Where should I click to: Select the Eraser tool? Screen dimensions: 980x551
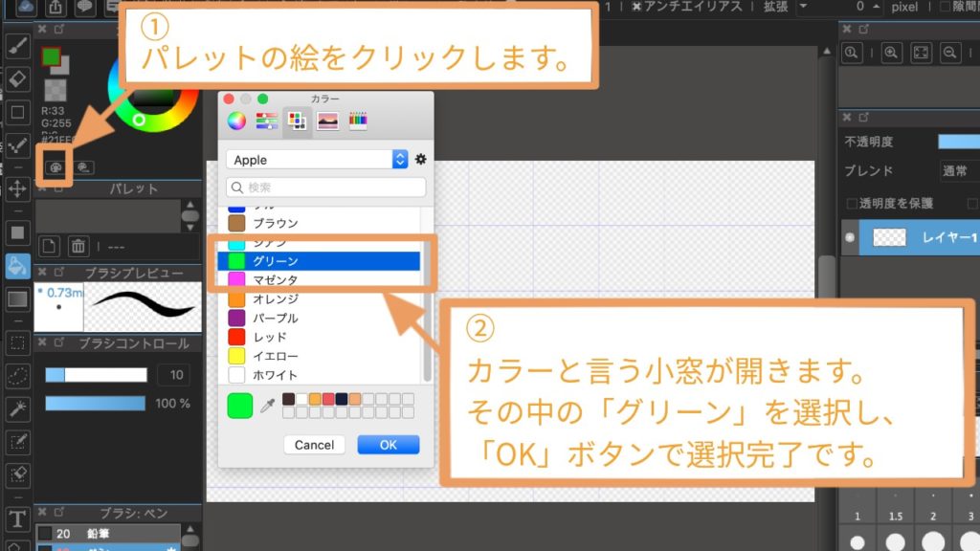15,78
